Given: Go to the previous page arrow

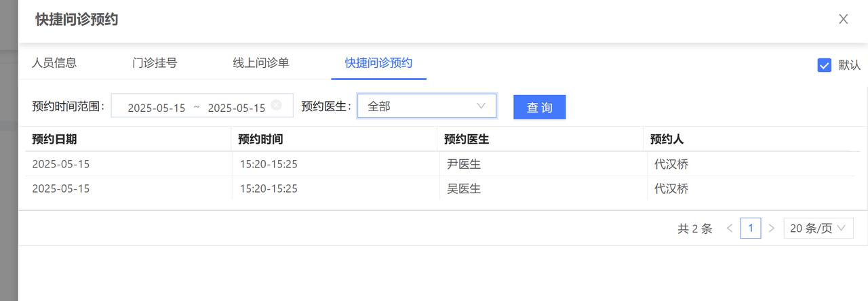Looking at the screenshot, I should [730, 228].
